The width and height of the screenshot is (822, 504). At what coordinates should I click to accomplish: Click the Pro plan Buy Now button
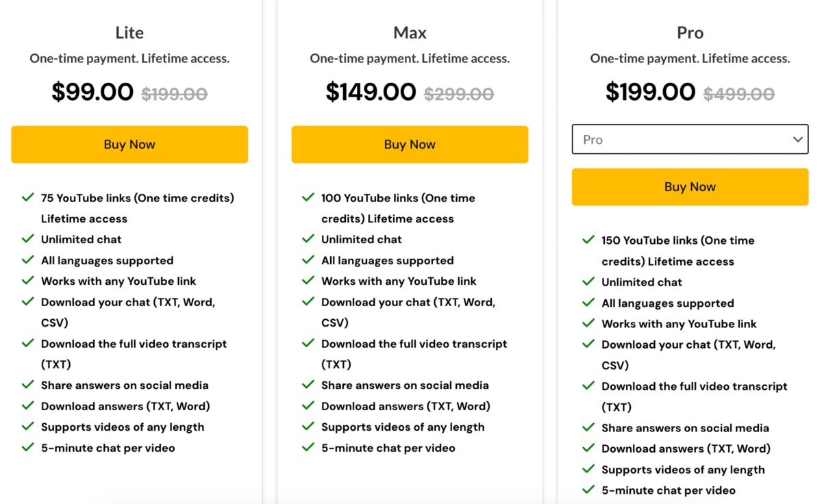click(x=690, y=187)
